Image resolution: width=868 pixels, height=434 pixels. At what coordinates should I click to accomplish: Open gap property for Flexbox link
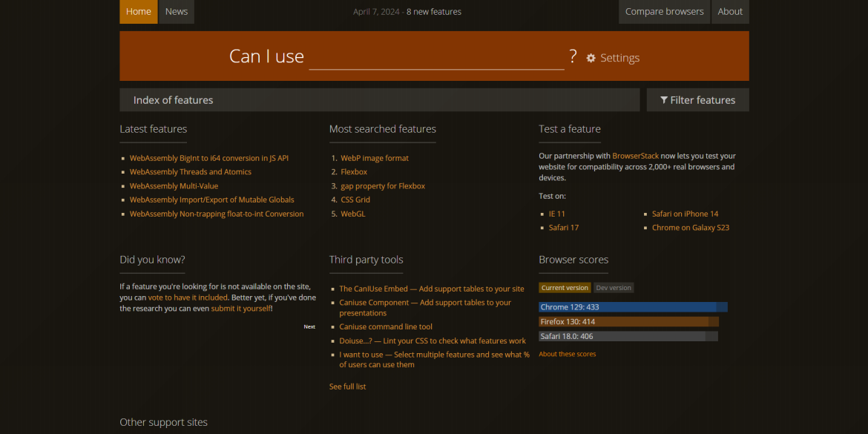click(x=383, y=186)
